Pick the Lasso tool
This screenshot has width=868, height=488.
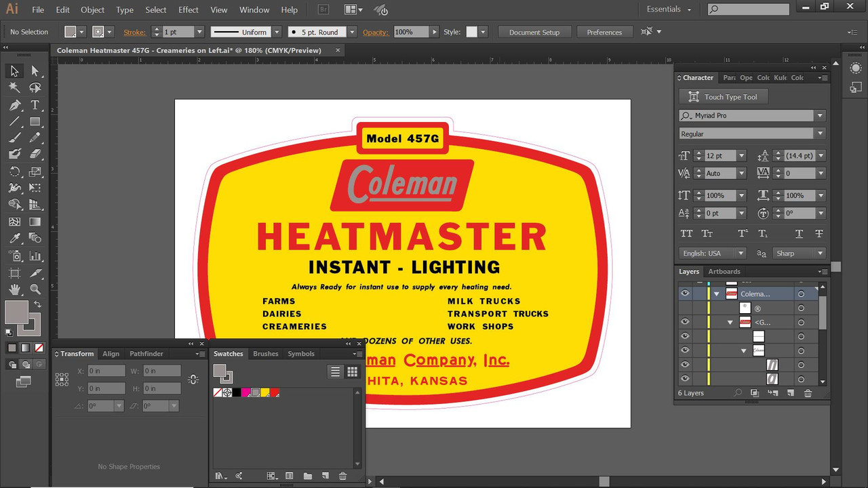click(35, 87)
